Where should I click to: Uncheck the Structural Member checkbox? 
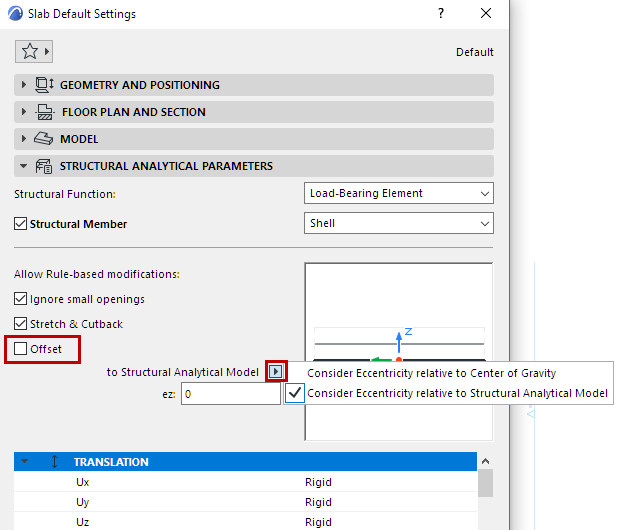point(20,224)
